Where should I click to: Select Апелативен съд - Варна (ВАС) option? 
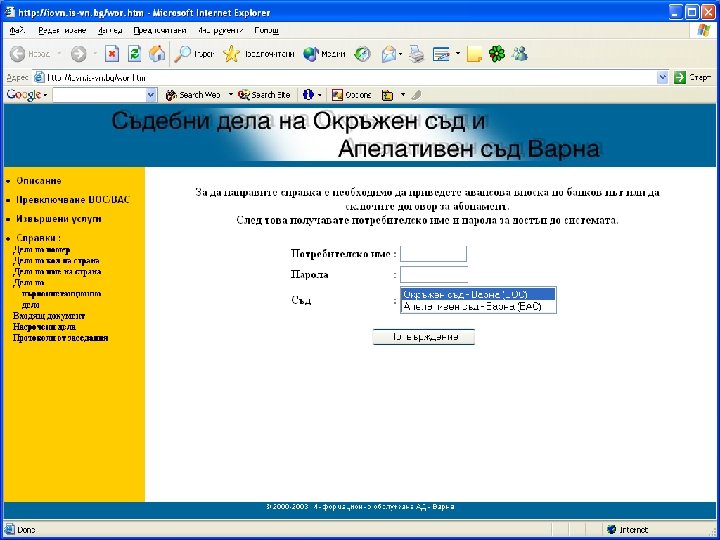pos(478,306)
